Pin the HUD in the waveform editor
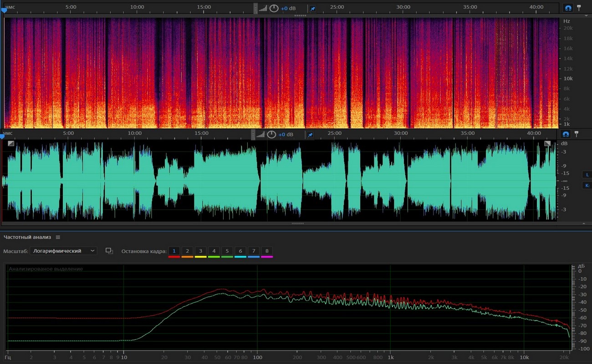The image size is (592, 364). point(310,135)
